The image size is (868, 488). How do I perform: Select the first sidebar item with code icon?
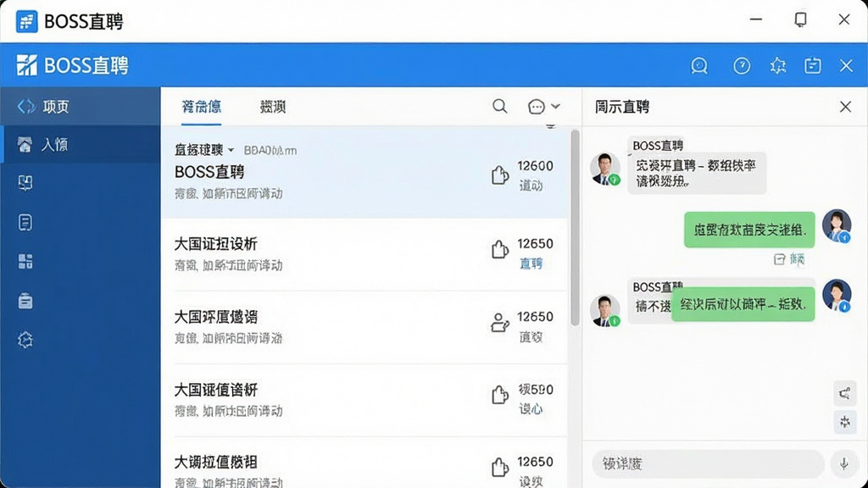tap(81, 106)
